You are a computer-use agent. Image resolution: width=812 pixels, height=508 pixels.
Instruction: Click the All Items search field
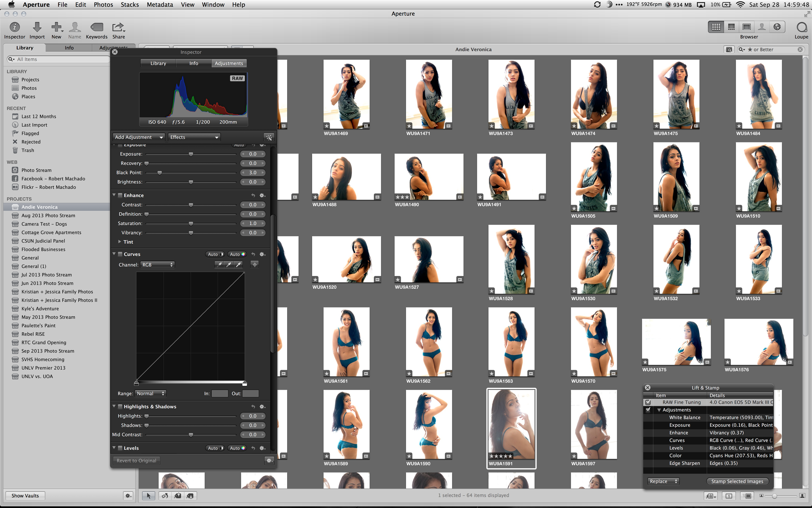point(59,59)
